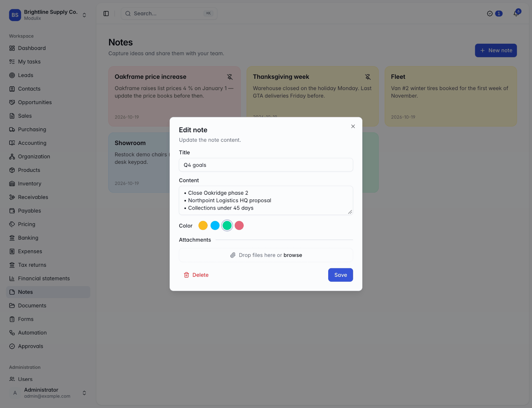Select the yellow note color
Image resolution: width=532 pixels, height=408 pixels.
pos(203,225)
